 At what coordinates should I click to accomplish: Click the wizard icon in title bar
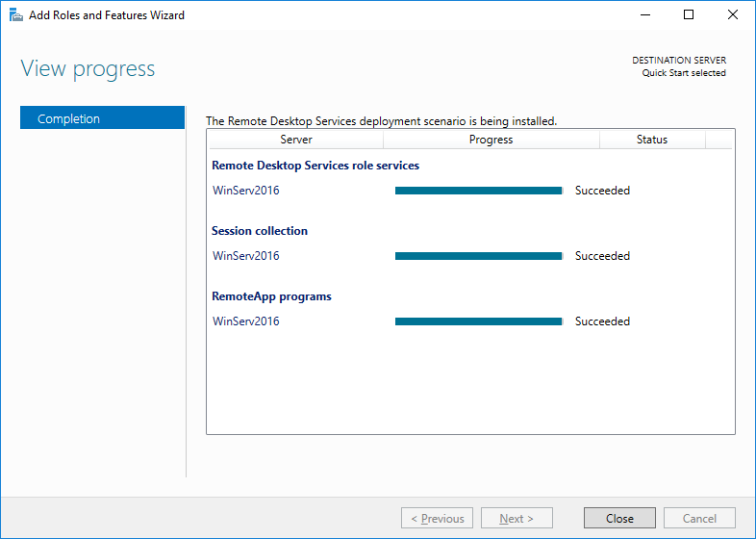[15, 15]
